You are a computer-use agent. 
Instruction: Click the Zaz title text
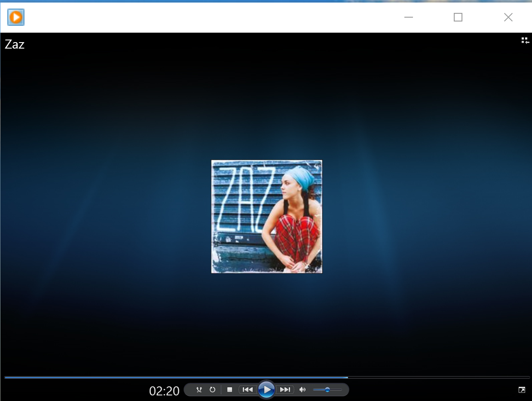pos(15,44)
